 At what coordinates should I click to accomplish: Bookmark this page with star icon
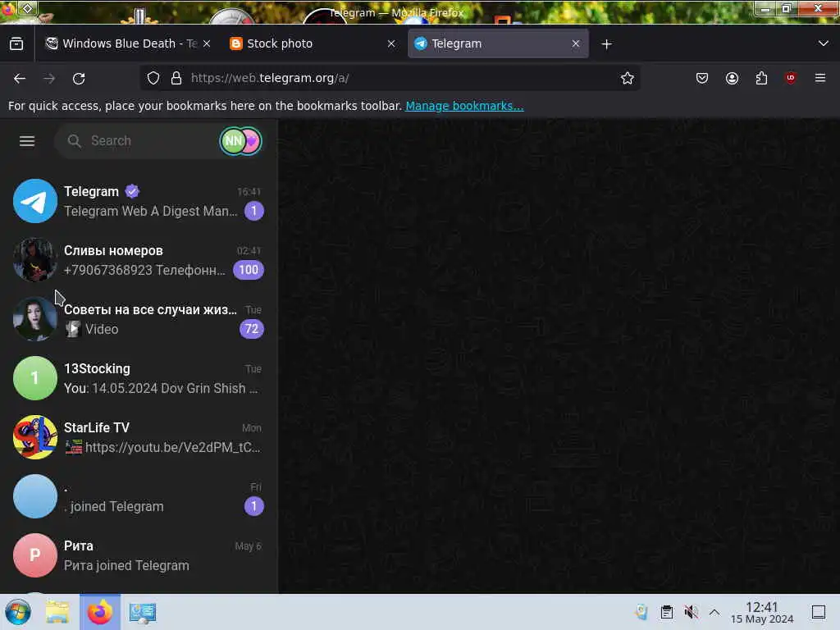click(628, 78)
